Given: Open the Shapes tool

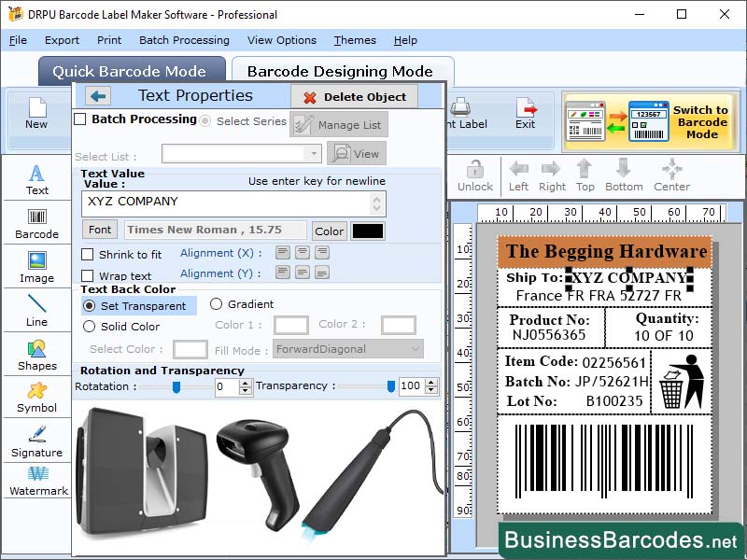Looking at the screenshot, I should click(x=36, y=355).
